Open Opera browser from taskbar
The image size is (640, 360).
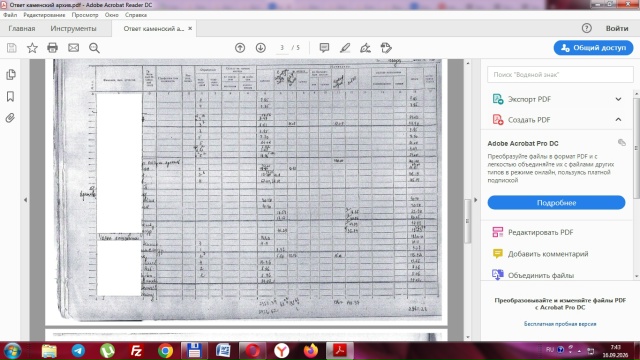click(x=252, y=351)
